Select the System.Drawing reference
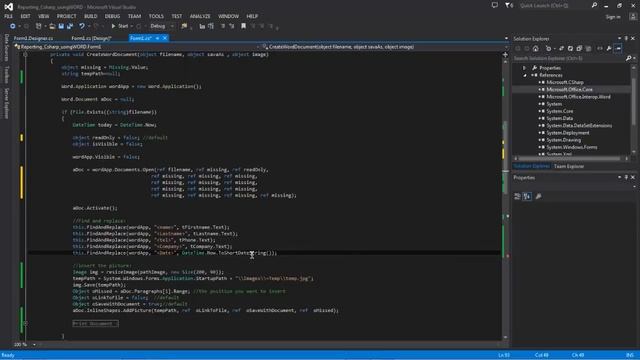This screenshot has width=640, height=360. [x=563, y=140]
